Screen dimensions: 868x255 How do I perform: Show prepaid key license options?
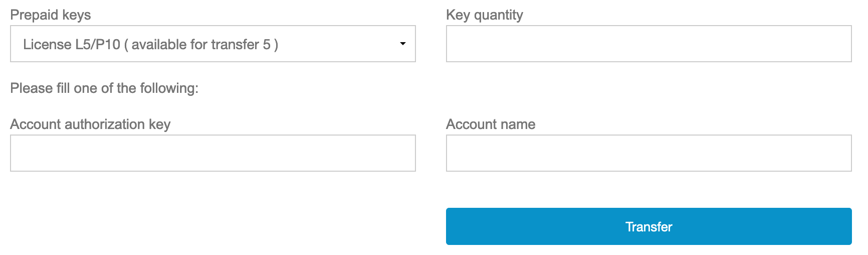[x=212, y=44]
